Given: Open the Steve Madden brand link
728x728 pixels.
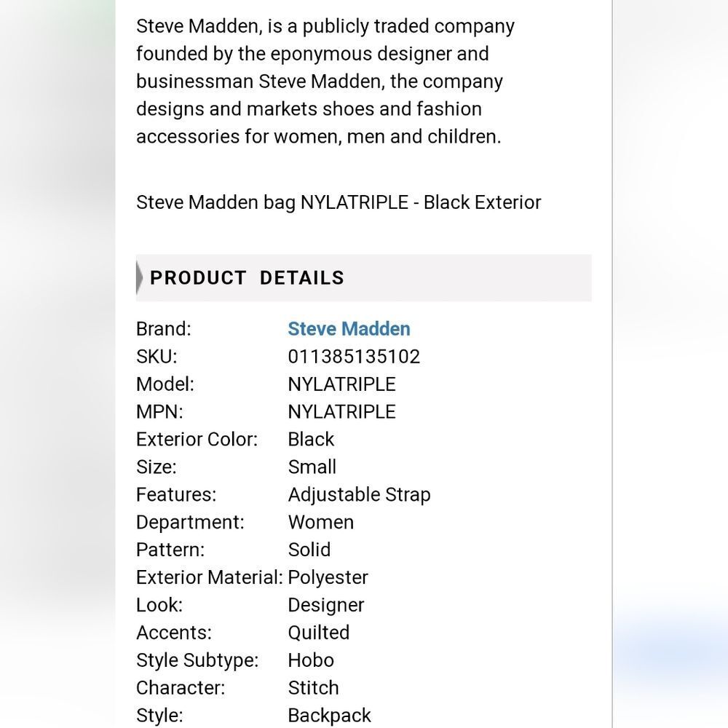Looking at the screenshot, I should 349,329.
